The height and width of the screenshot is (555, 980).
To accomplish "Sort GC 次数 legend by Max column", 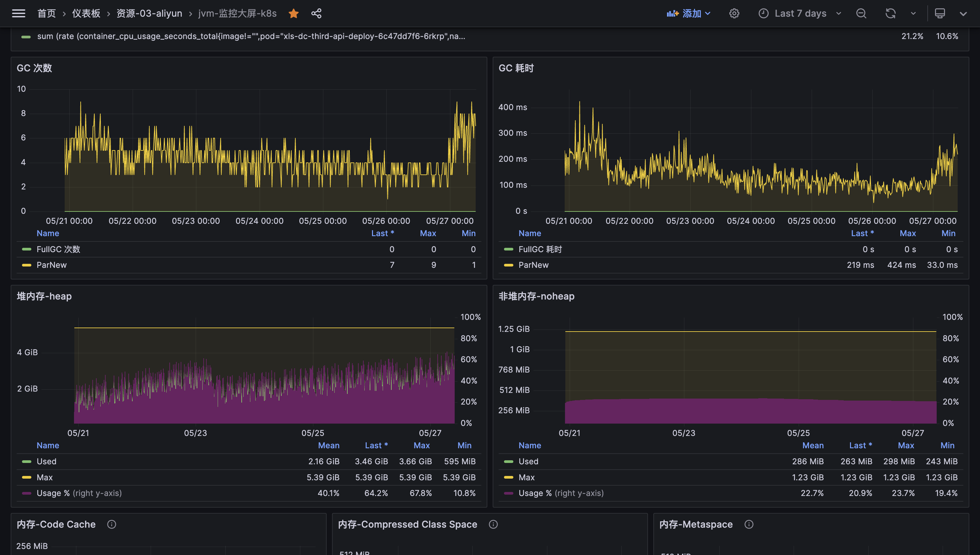I will point(428,233).
